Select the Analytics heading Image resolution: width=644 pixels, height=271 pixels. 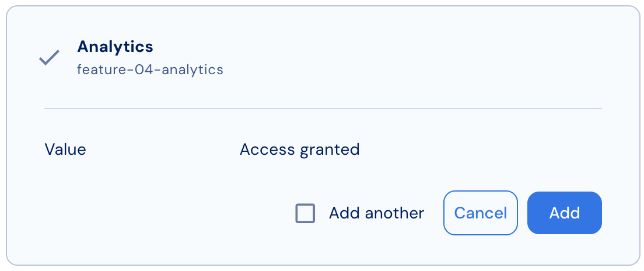tap(115, 47)
